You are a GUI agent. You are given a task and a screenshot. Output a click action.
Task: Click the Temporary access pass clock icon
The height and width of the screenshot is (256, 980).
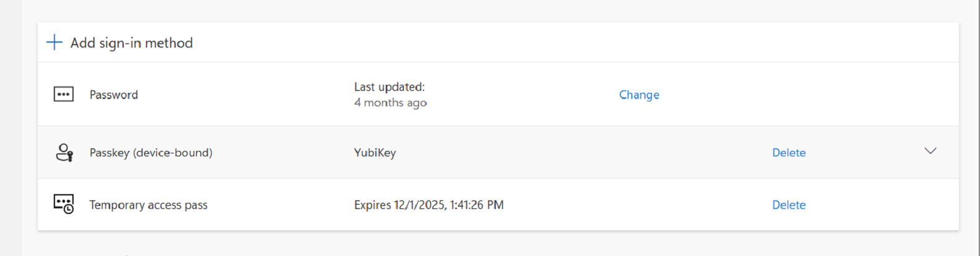coord(64,204)
